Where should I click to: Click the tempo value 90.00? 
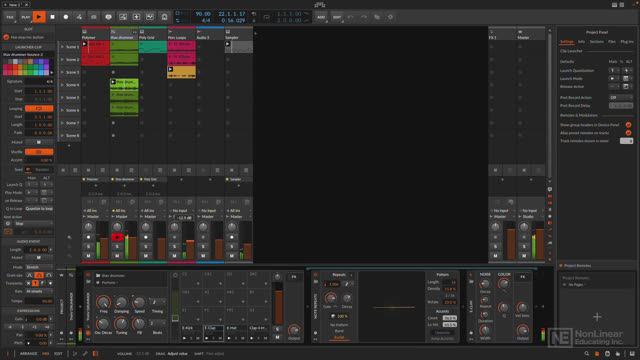pyautogui.click(x=203, y=14)
